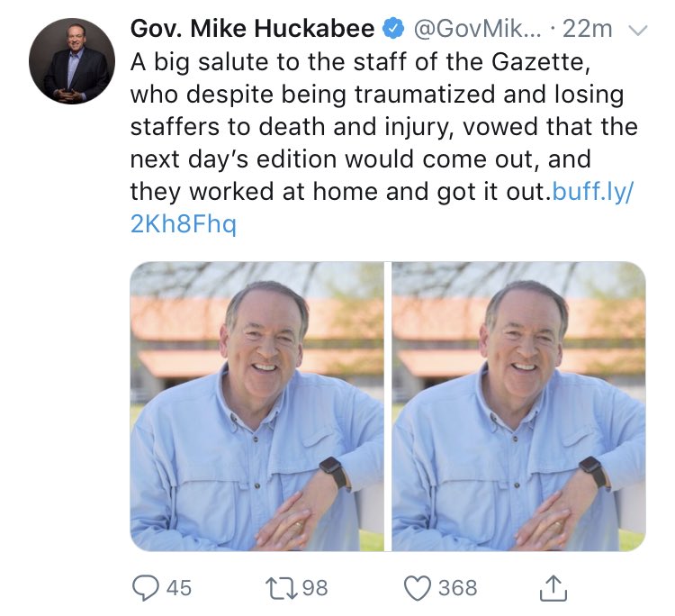The width and height of the screenshot is (675, 616).
Task: Open tweet options chevron menu
Action: point(637,30)
